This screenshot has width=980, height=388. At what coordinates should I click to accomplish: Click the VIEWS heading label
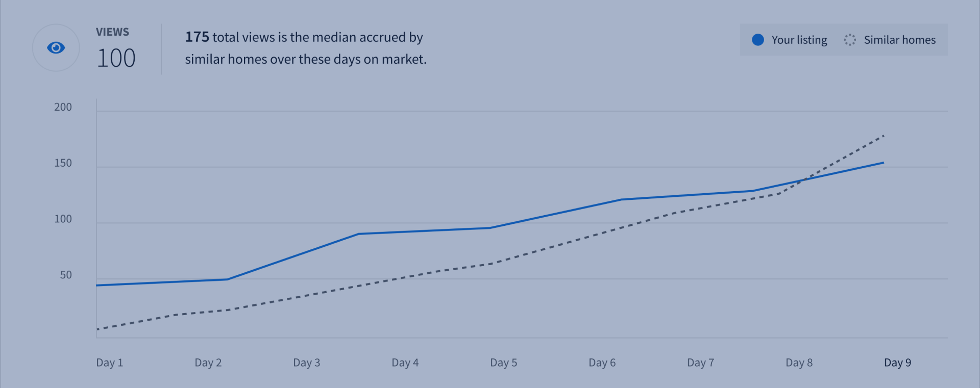112,32
